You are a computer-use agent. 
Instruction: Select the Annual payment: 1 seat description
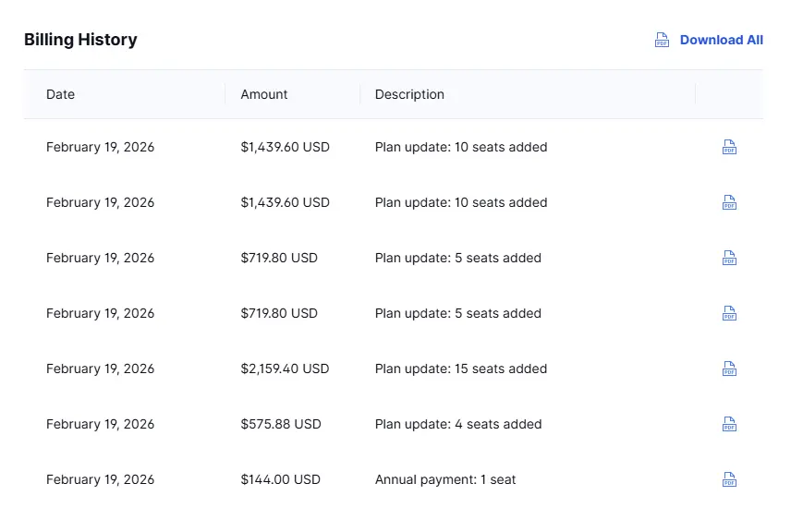click(x=445, y=479)
